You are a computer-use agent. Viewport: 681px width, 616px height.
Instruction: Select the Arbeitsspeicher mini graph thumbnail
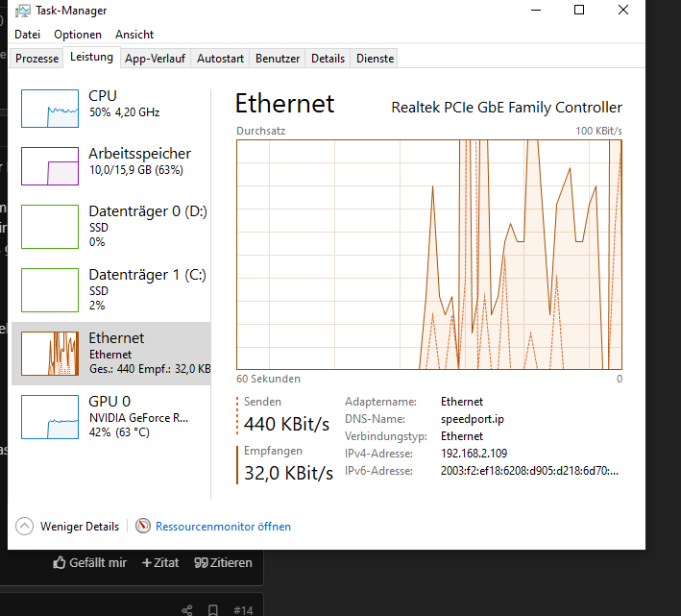point(50,166)
